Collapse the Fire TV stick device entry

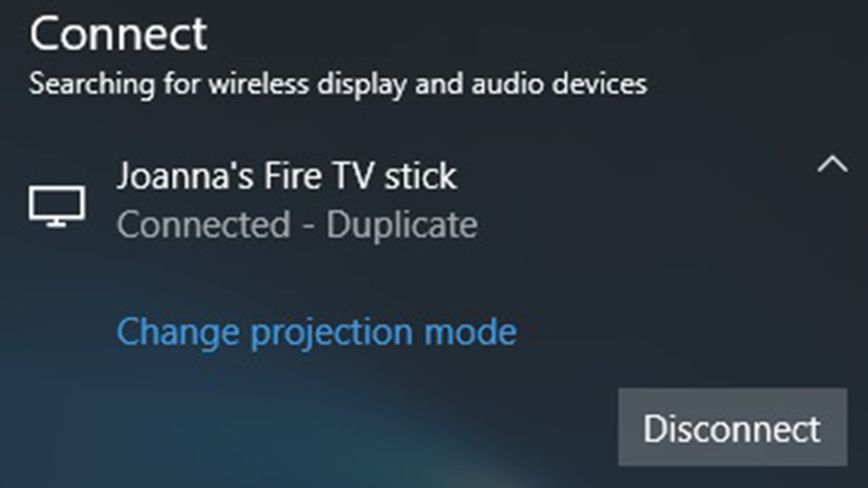[832, 165]
